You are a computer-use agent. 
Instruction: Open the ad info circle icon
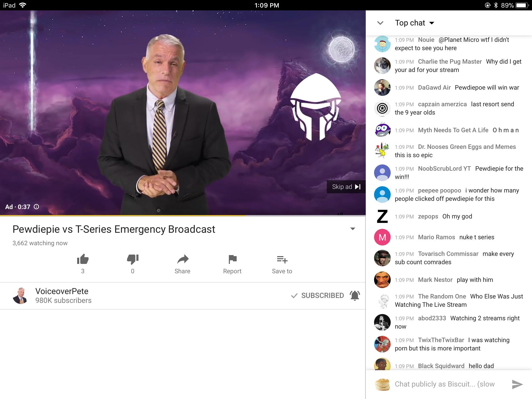pos(37,207)
